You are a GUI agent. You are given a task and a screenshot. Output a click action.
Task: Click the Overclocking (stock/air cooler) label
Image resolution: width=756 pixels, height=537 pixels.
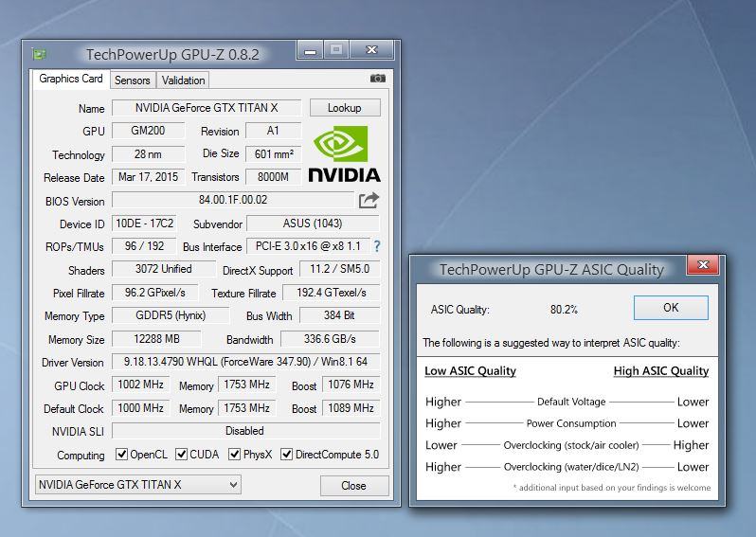click(571, 445)
